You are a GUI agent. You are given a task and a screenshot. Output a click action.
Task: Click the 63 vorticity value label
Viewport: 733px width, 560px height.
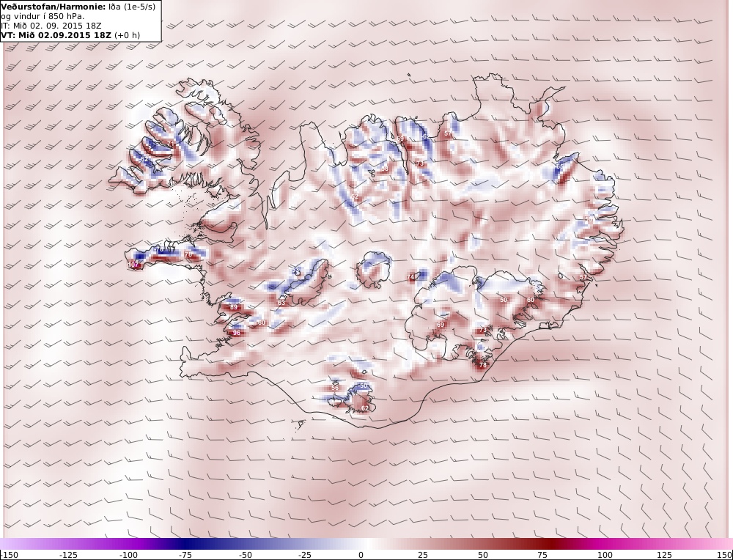point(281,303)
